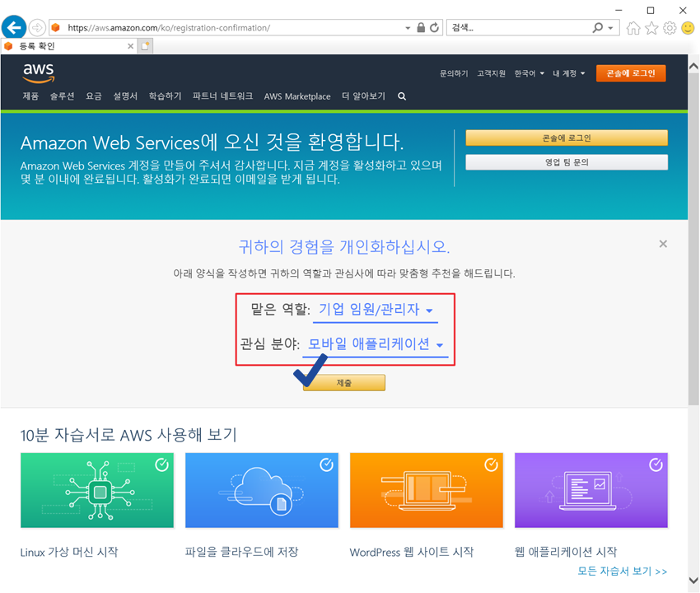This screenshot has width=700, height=593.
Task: Click the checkmark badge on cloud storage card
Action: [x=326, y=465]
